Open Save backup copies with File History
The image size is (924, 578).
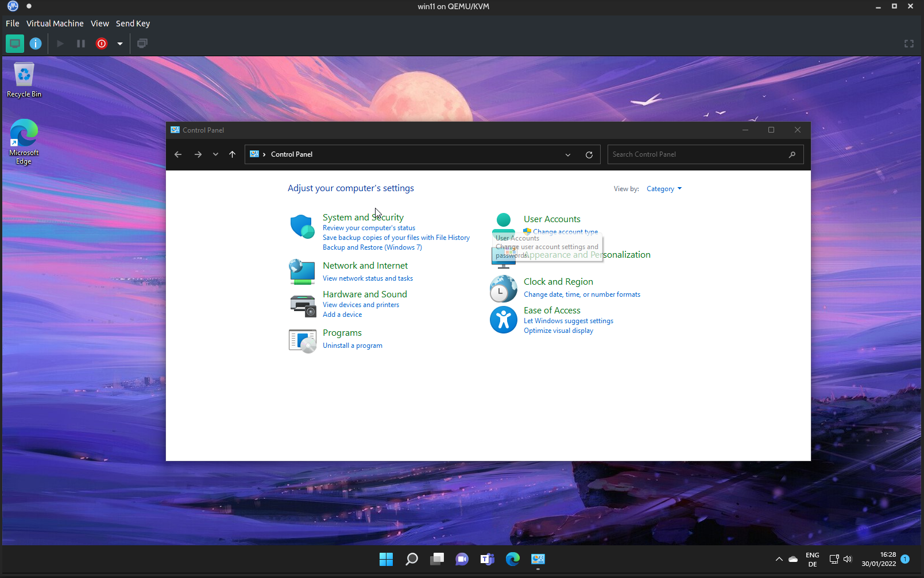396,238
